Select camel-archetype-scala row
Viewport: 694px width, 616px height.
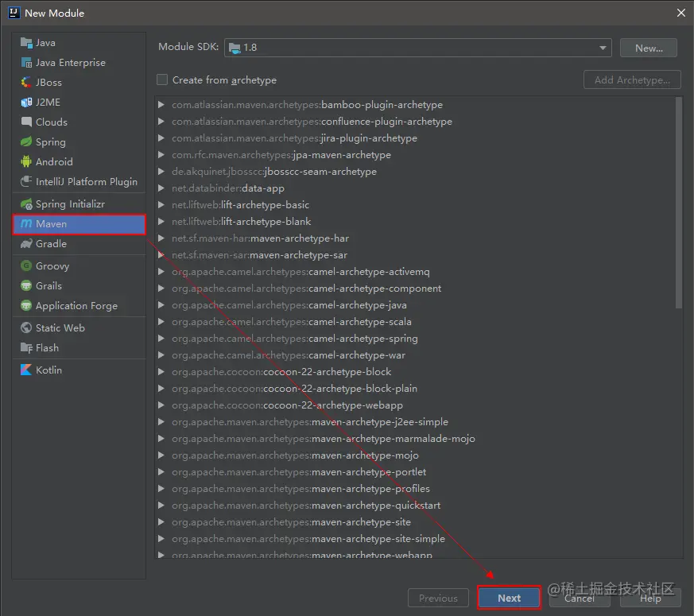coord(416,322)
